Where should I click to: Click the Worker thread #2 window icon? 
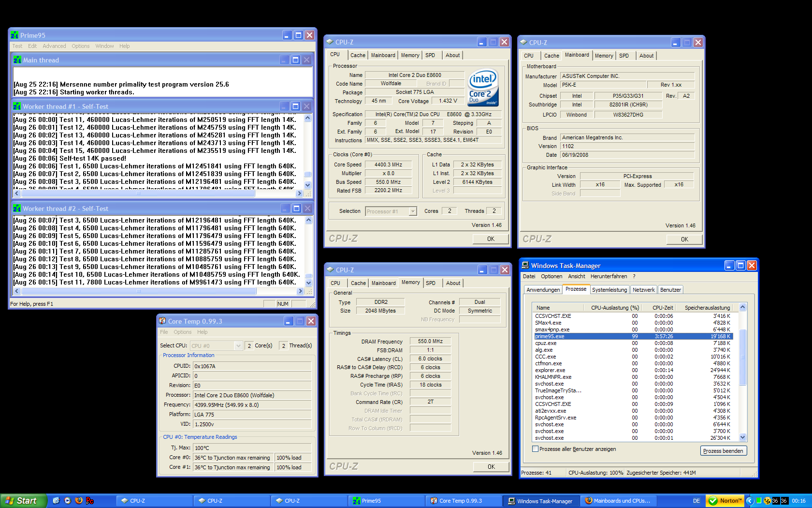coord(17,209)
